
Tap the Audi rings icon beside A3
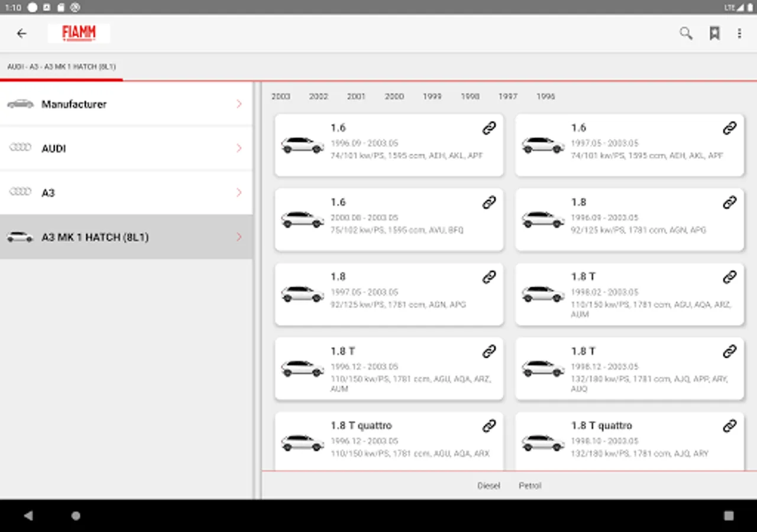pyautogui.click(x=20, y=192)
